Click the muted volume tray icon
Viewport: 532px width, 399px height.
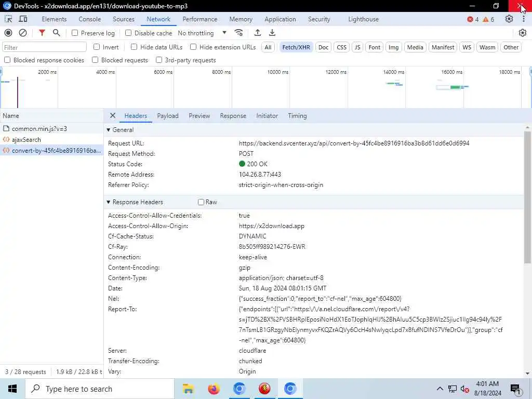pyautogui.click(x=465, y=389)
